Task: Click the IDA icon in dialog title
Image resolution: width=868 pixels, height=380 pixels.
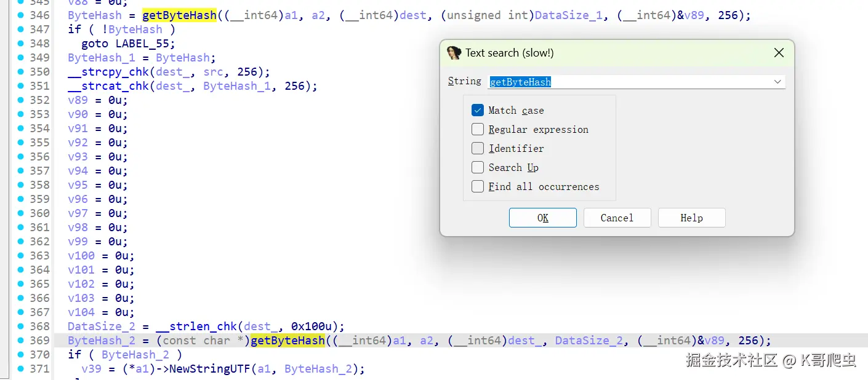Action: [x=454, y=53]
